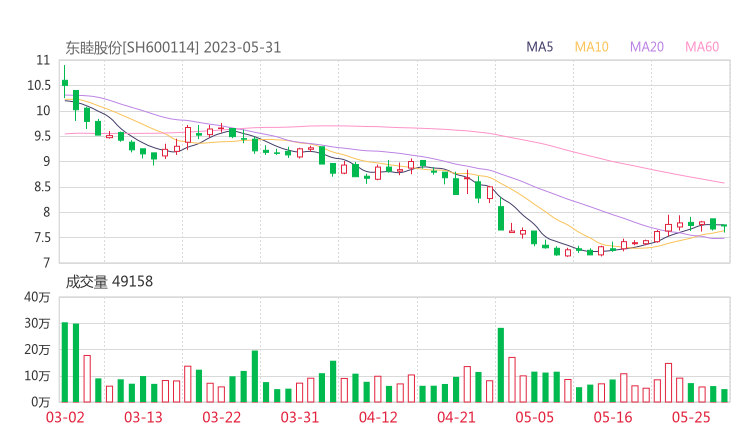Toggle the MA10 legend label
The width and height of the screenshot is (740, 440).
click(x=591, y=47)
